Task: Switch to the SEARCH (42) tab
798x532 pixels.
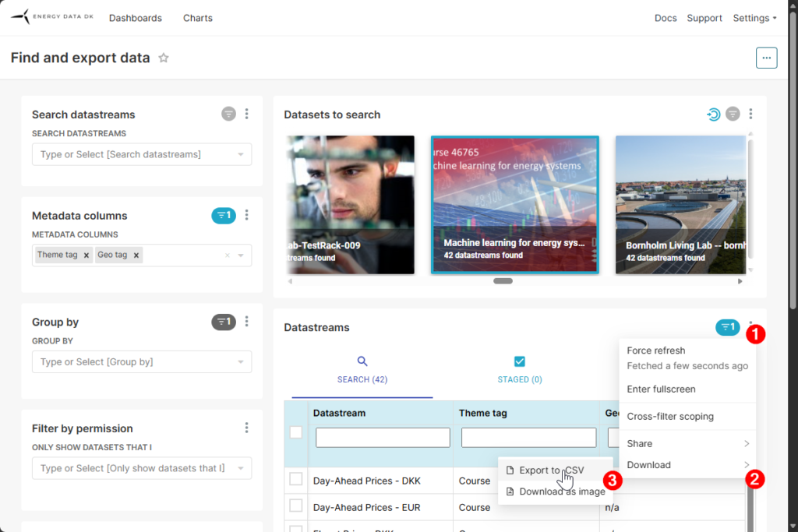Action: pos(362,370)
